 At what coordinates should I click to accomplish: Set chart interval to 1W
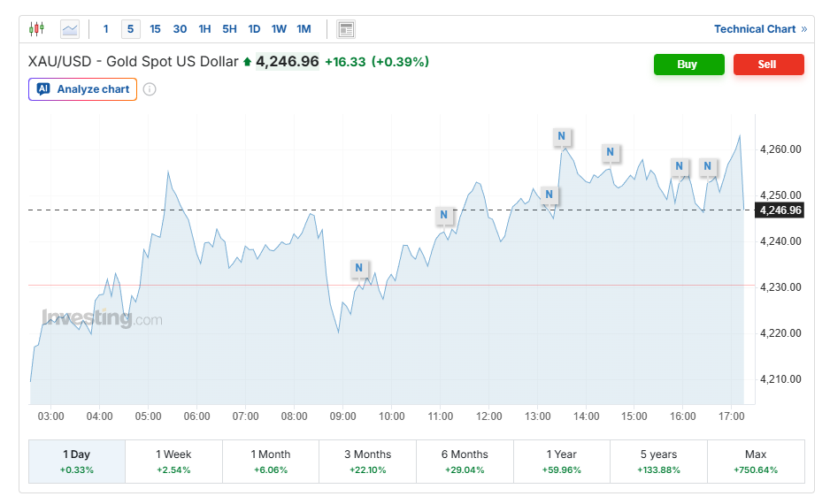[x=279, y=29]
